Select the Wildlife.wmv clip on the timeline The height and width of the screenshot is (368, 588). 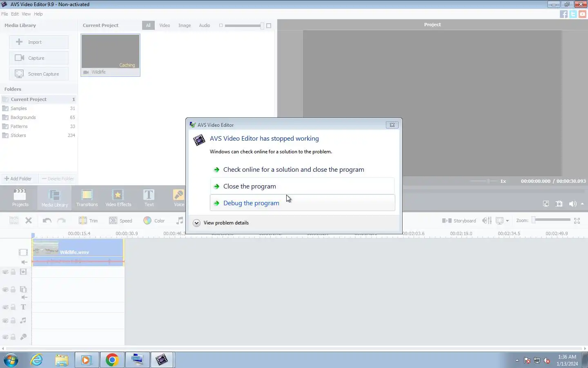coord(78,252)
